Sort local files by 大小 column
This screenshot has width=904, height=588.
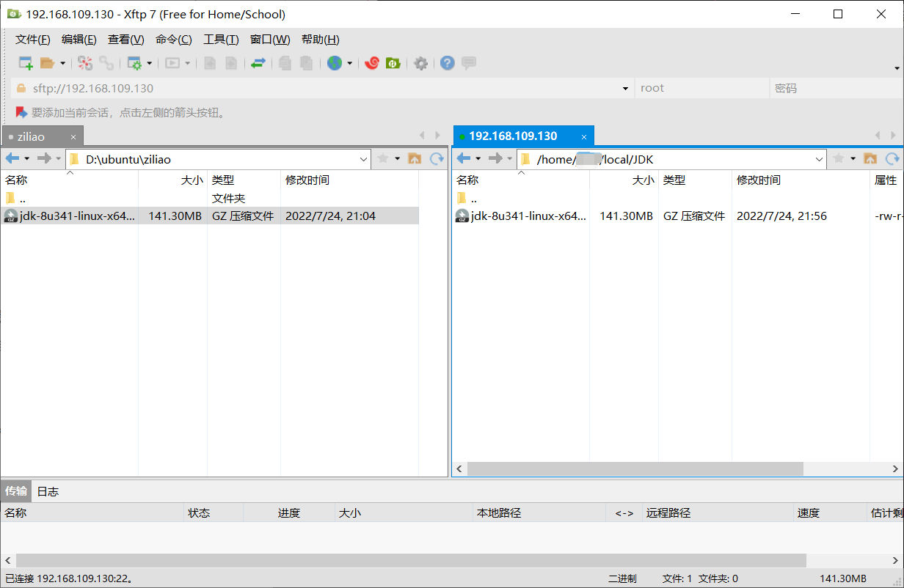coord(172,180)
